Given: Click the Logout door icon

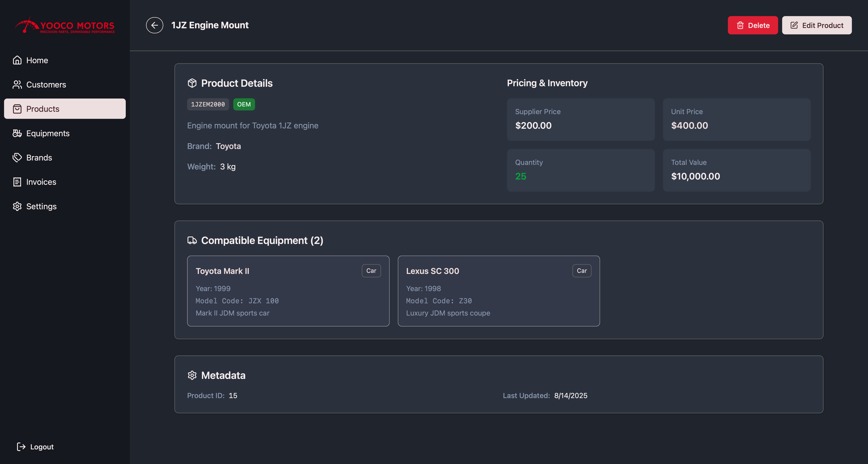Looking at the screenshot, I should pos(21,447).
